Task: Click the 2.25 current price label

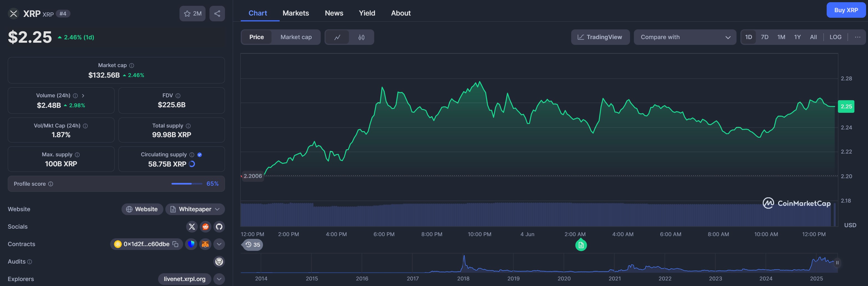Action: click(x=846, y=106)
